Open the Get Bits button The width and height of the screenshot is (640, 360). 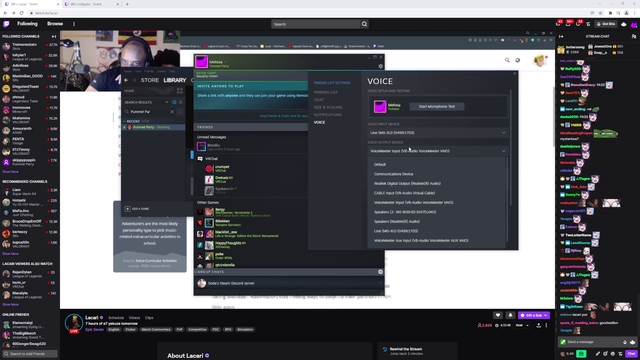coord(606,24)
